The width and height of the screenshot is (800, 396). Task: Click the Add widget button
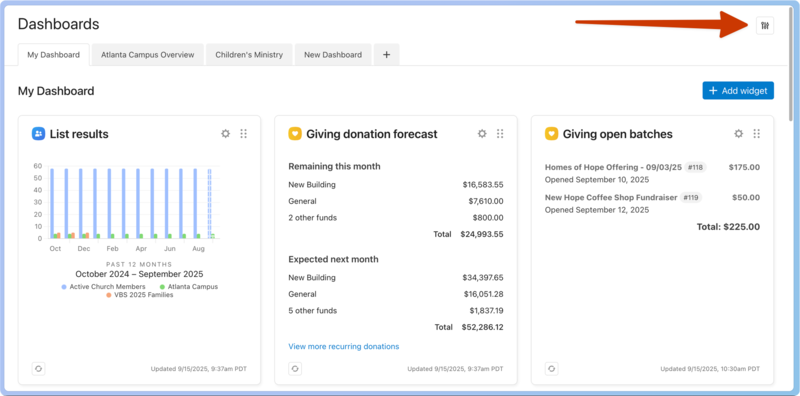738,91
